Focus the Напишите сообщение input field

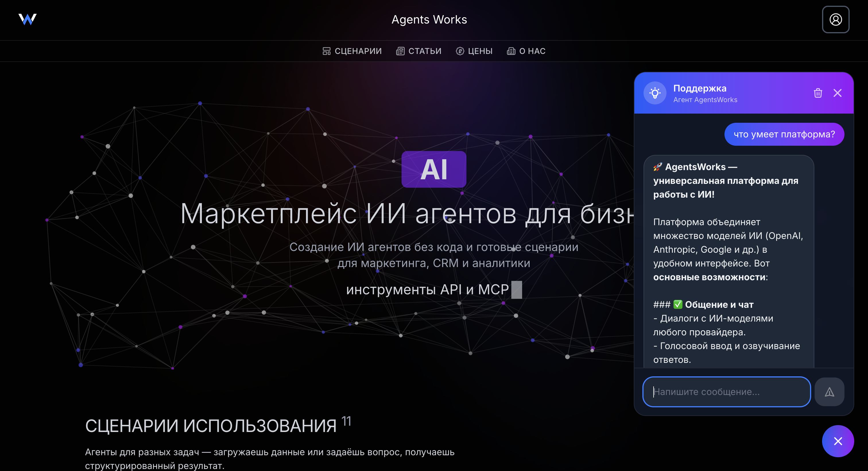pos(726,392)
